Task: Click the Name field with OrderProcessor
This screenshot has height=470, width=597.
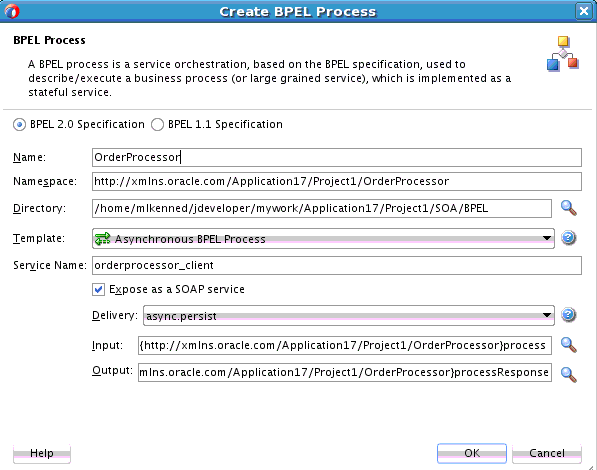Action: [337, 157]
